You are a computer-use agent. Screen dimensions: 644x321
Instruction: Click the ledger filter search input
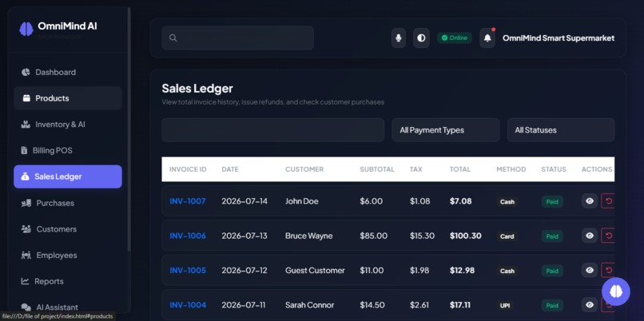click(273, 130)
